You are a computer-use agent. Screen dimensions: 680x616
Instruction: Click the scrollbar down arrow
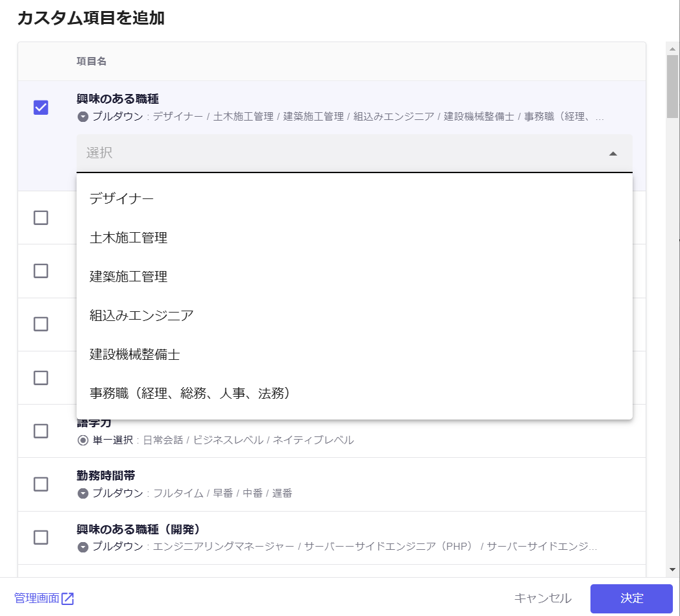(672, 569)
